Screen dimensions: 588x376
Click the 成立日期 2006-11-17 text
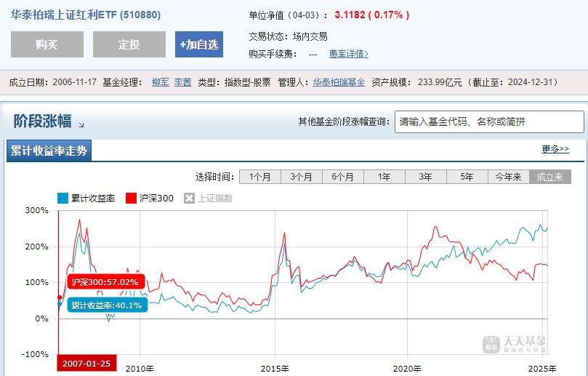(x=53, y=82)
